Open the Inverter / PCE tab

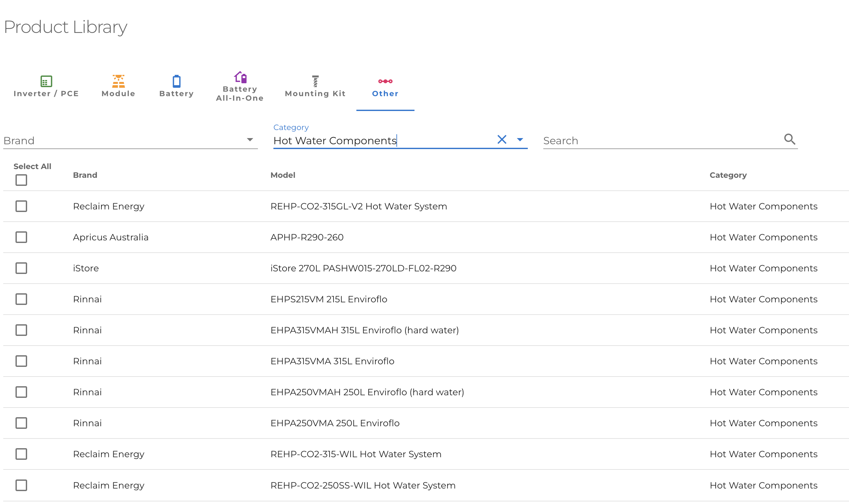point(46,86)
